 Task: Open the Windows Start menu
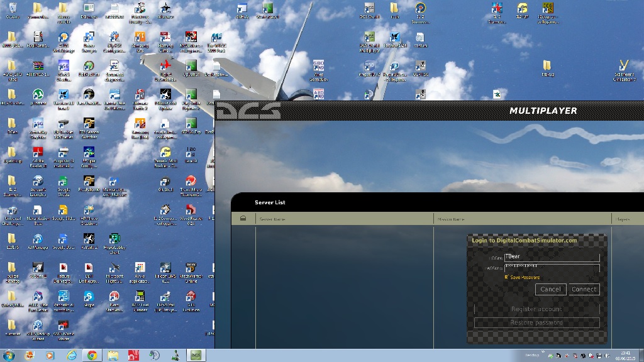[9, 355]
